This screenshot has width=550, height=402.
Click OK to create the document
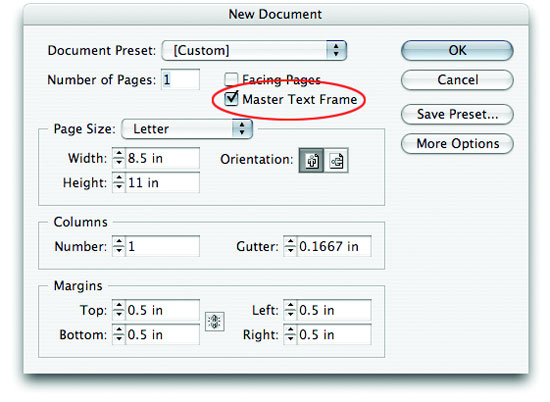tap(457, 50)
